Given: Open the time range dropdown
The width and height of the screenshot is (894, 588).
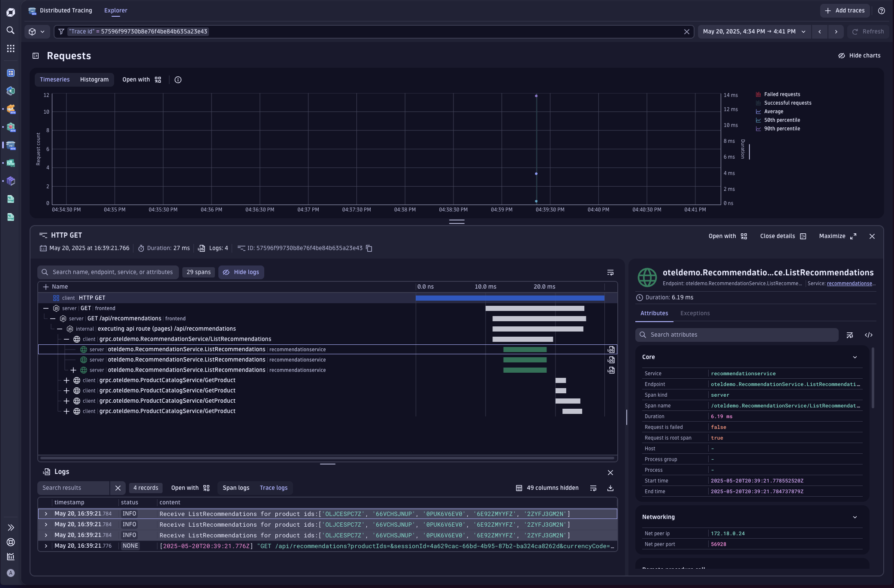Looking at the screenshot, I should point(804,31).
